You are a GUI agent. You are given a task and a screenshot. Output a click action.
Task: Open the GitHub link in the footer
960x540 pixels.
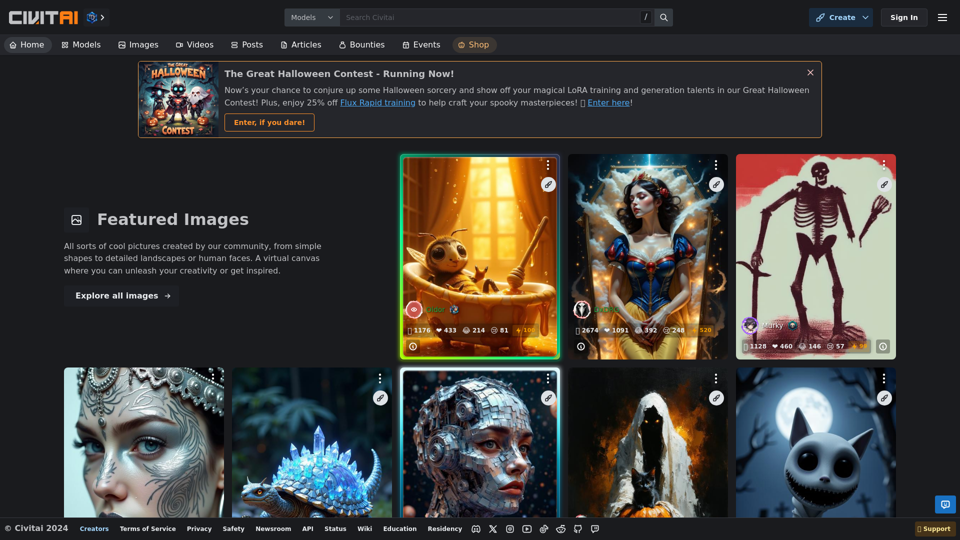click(578, 529)
